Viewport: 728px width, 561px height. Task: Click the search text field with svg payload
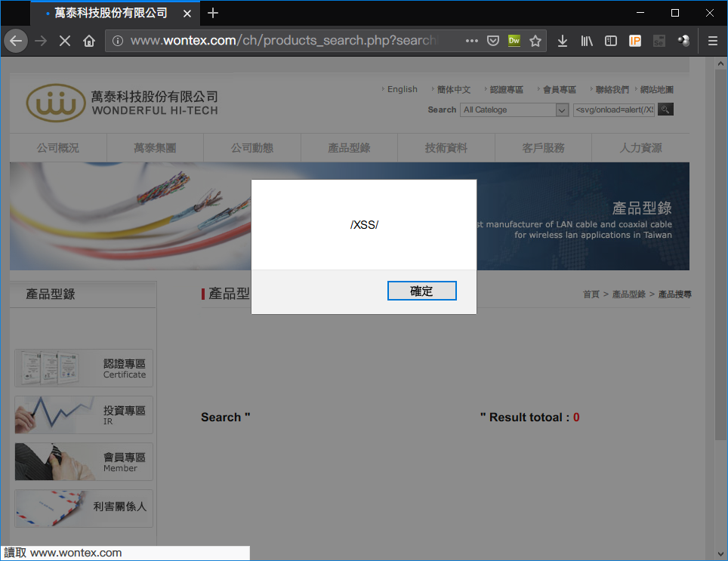coord(614,110)
